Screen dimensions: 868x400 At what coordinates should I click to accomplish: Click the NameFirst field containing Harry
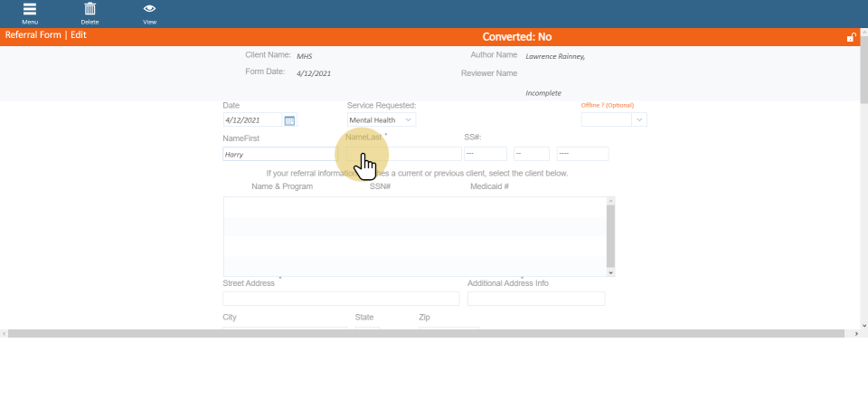[x=278, y=154]
